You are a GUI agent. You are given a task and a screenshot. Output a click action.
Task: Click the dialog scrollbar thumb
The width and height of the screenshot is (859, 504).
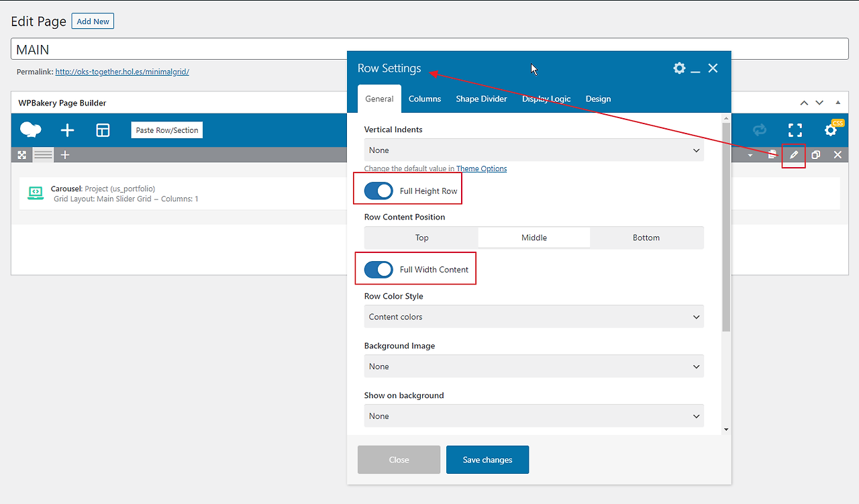726,227
